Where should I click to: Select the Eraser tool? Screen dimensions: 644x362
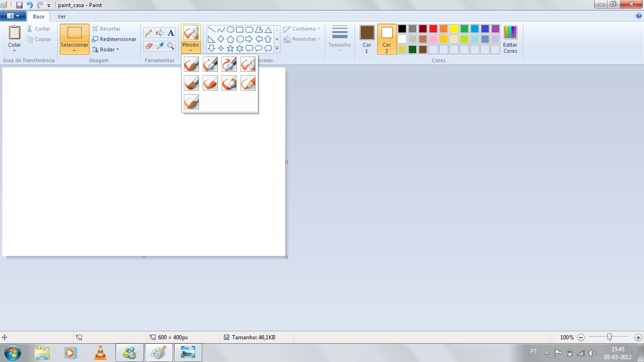click(148, 46)
